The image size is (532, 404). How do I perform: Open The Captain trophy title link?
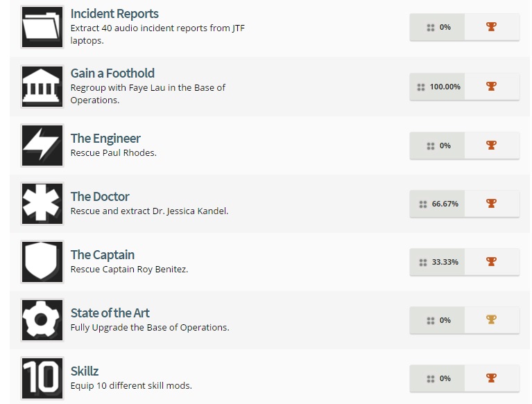click(103, 255)
